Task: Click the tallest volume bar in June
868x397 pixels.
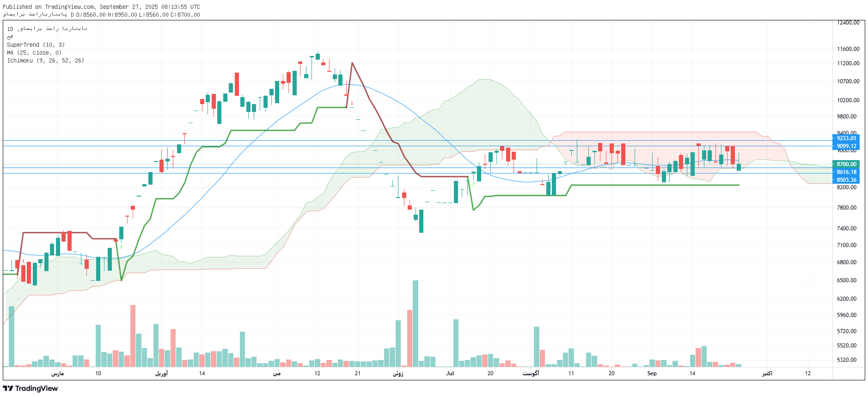Action: [415, 323]
